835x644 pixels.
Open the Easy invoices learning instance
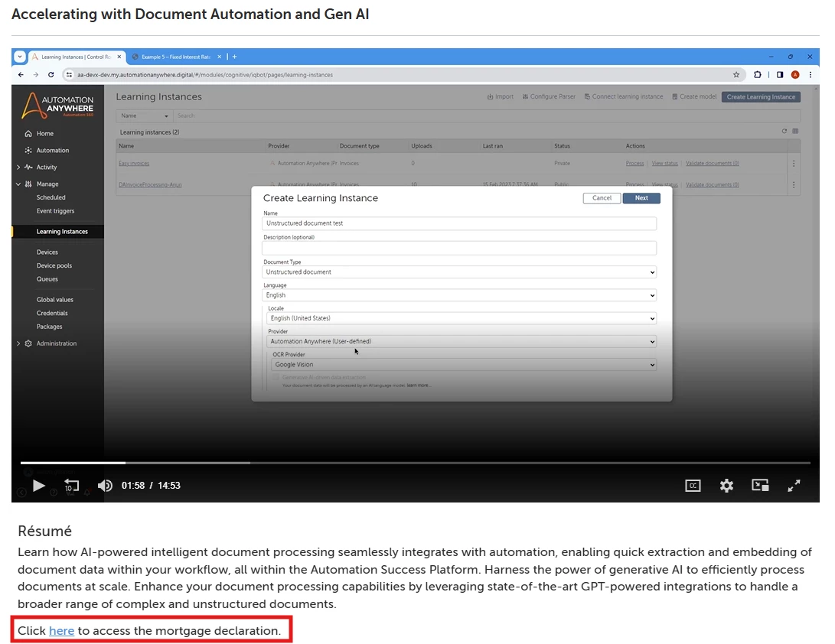click(x=134, y=164)
